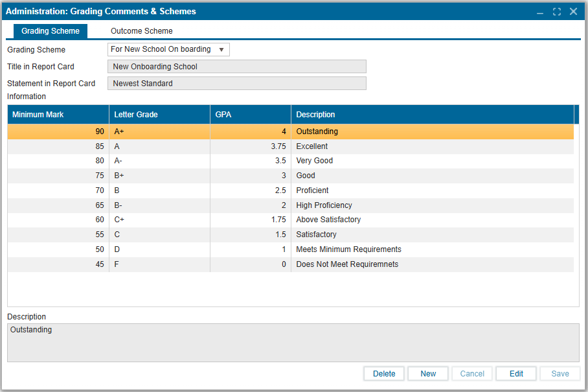Image resolution: width=588 pixels, height=392 pixels.
Task: Click the Title in Report Card field
Action: pyautogui.click(x=236, y=67)
